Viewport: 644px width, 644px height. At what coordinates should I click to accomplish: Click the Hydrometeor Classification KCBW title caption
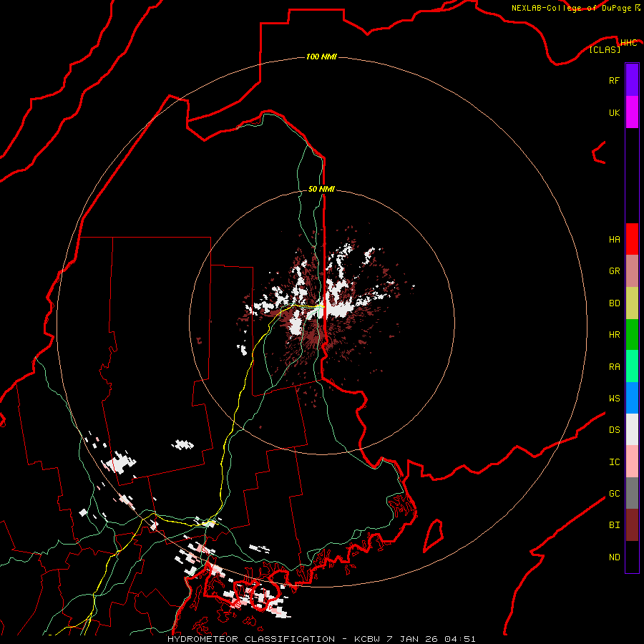pyautogui.click(x=321, y=639)
